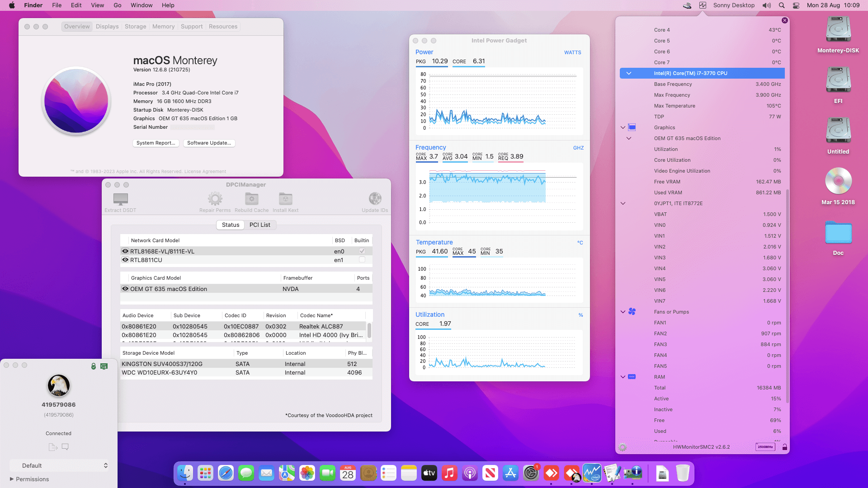
Task: Click eye icon beside OEM GT 635 macOS Edition
Action: tap(125, 289)
